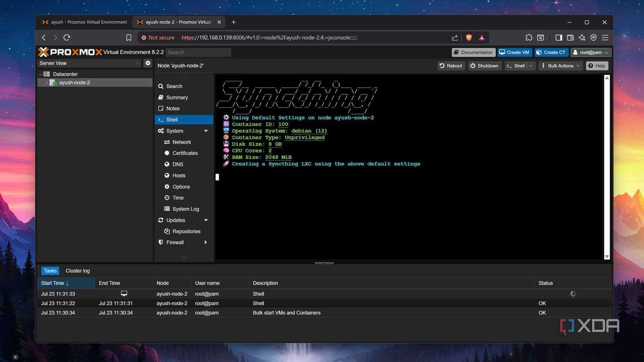This screenshot has height=362, width=644.
Task: Click Create CT
Action: [551, 52]
